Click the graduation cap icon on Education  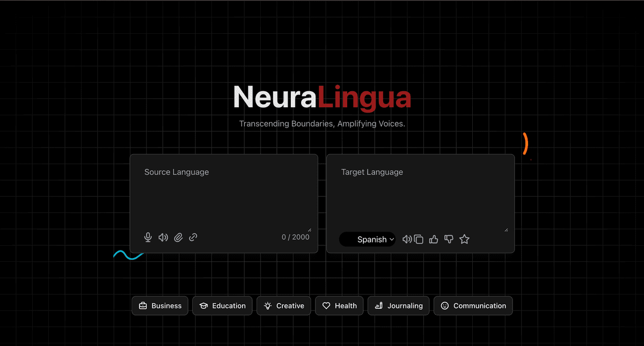(204, 305)
